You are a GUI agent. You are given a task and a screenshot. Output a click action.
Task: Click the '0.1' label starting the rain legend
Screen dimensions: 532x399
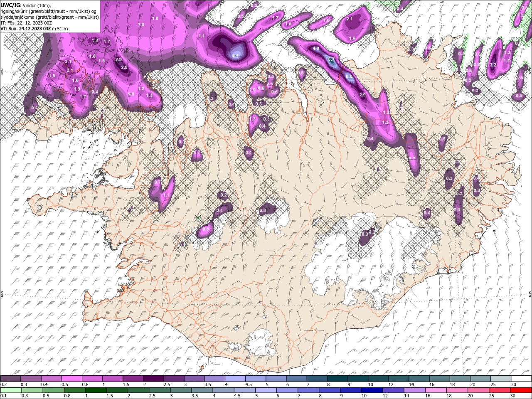click(x=3, y=396)
